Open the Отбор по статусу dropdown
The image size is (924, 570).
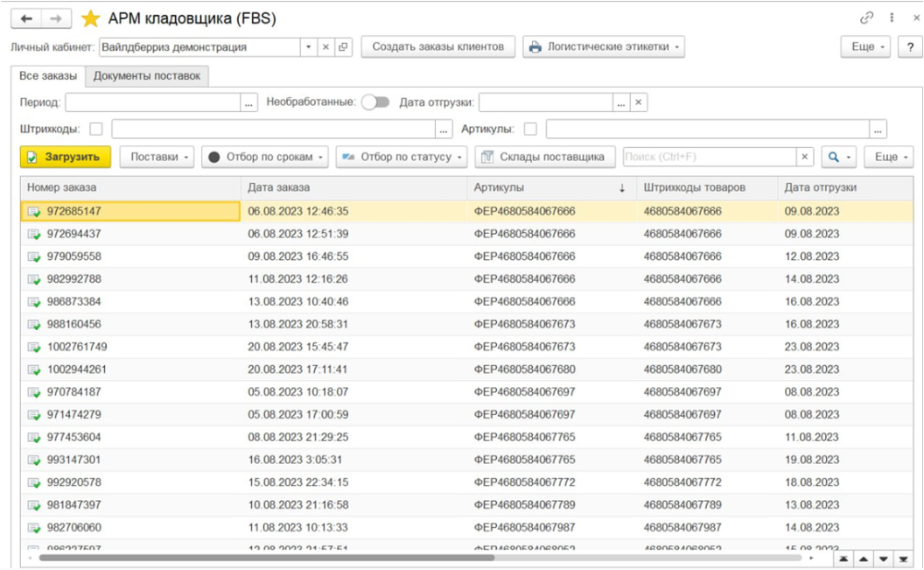point(402,157)
